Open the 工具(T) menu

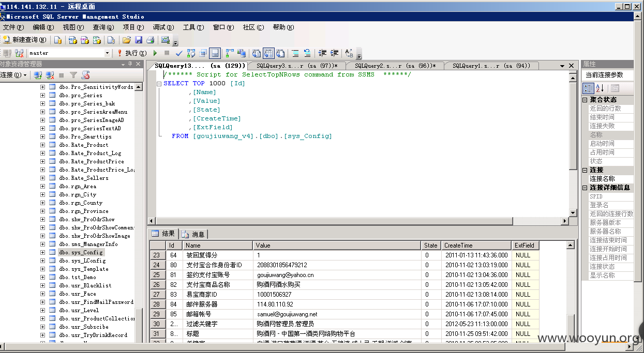point(193,27)
